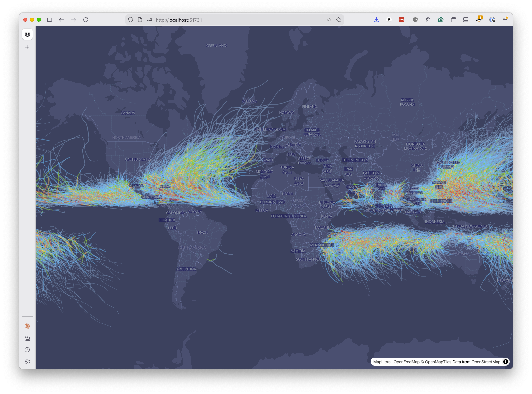Open the downloads panel
Screen dimensions: 532x394
coord(376,20)
